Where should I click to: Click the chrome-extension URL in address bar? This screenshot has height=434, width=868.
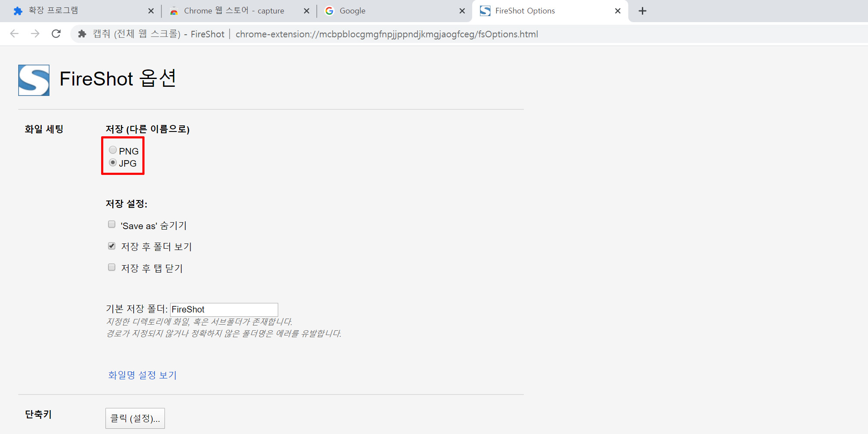pos(387,34)
